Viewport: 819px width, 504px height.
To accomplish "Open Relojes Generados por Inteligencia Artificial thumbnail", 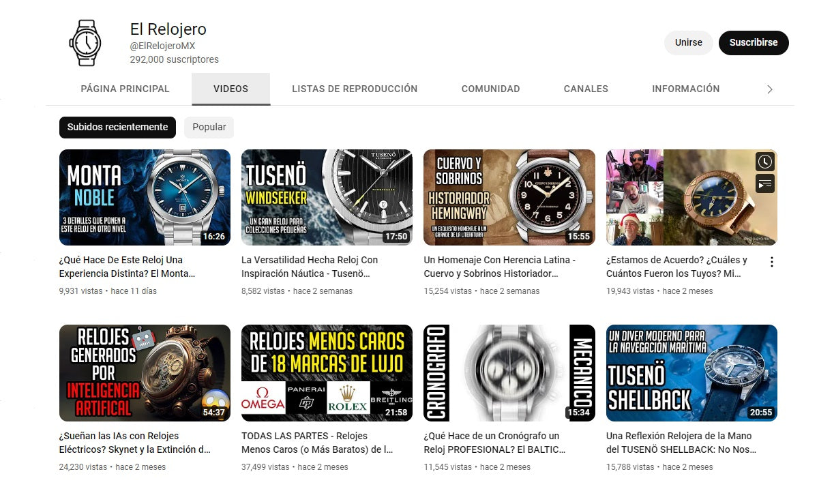I will pyautogui.click(x=145, y=373).
